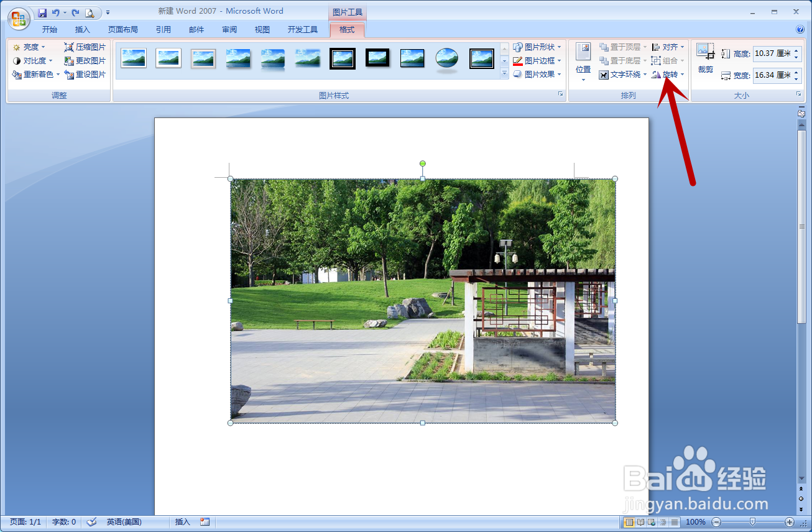Move the picture styles gallery down one row
This screenshot has height=532, width=812.
[504, 61]
